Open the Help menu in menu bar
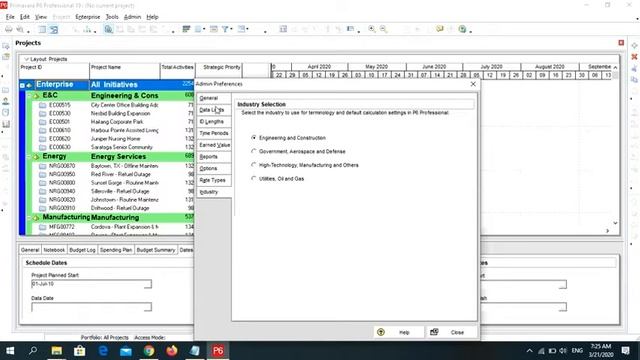Image resolution: width=640 pixels, height=360 pixels. coord(152,17)
